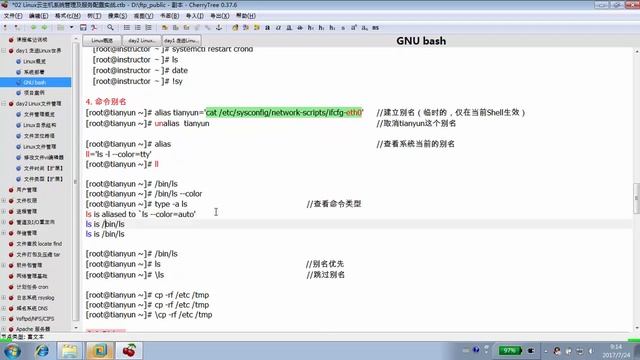Open the 文件查找 locate find node
The height and width of the screenshot is (360, 640).
pos(39,244)
